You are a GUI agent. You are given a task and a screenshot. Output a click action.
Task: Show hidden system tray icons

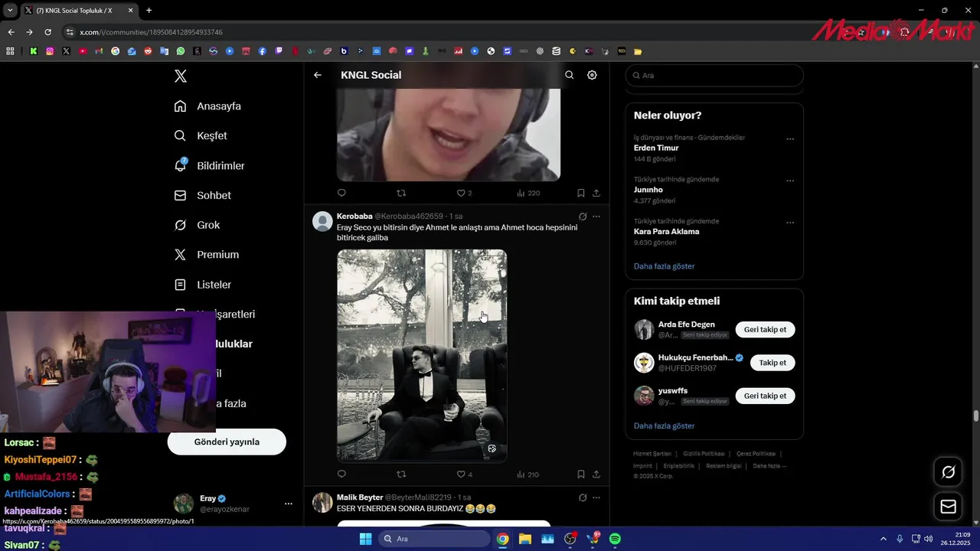click(884, 539)
